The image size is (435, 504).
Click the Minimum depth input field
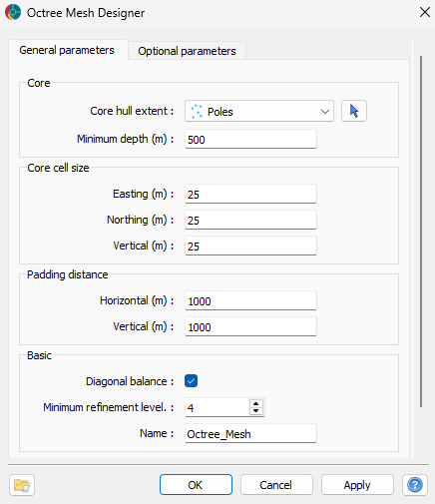click(x=250, y=139)
